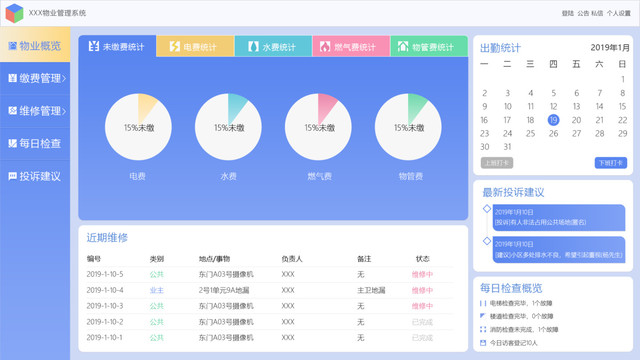Click 已完成 status of 2019-1-10-1
The image size is (640, 360).
tap(422, 338)
